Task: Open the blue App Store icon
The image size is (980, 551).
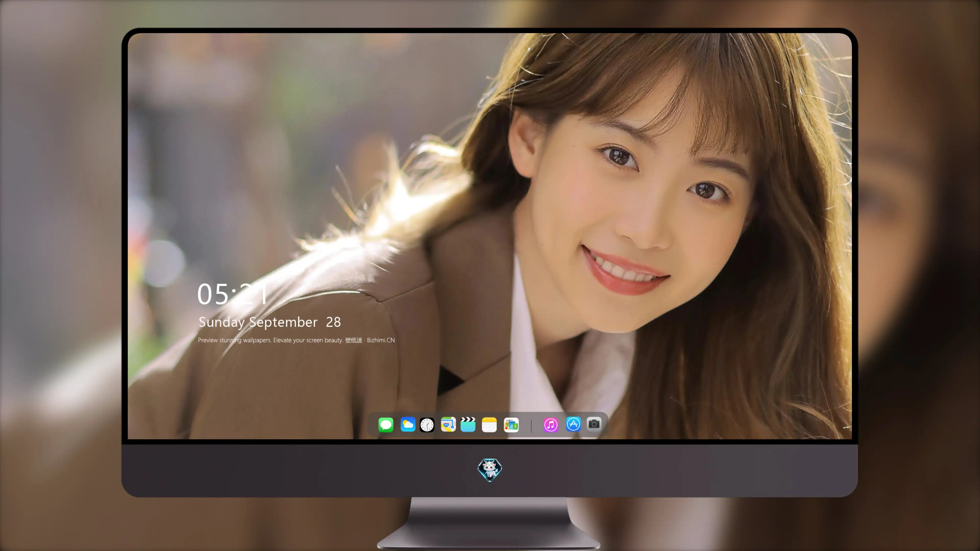Action: click(x=573, y=424)
